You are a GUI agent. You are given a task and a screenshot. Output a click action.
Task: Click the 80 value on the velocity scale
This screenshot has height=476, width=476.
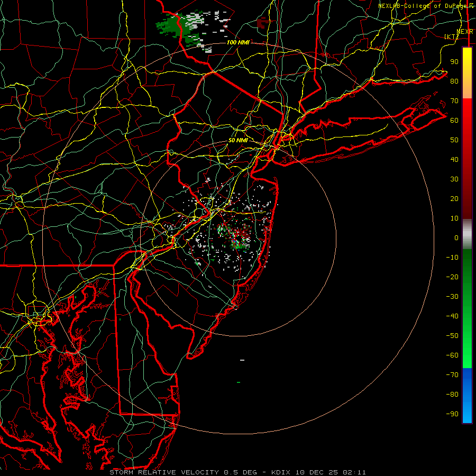click(454, 81)
